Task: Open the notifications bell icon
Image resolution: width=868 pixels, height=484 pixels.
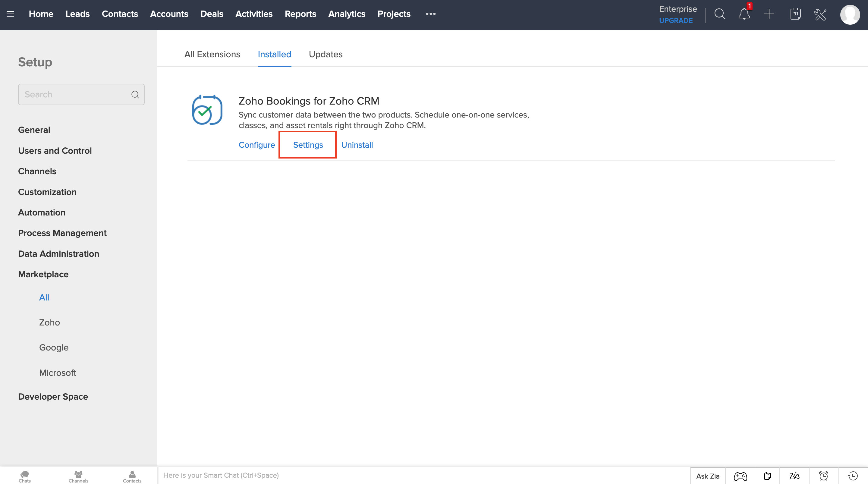Action: click(x=744, y=14)
